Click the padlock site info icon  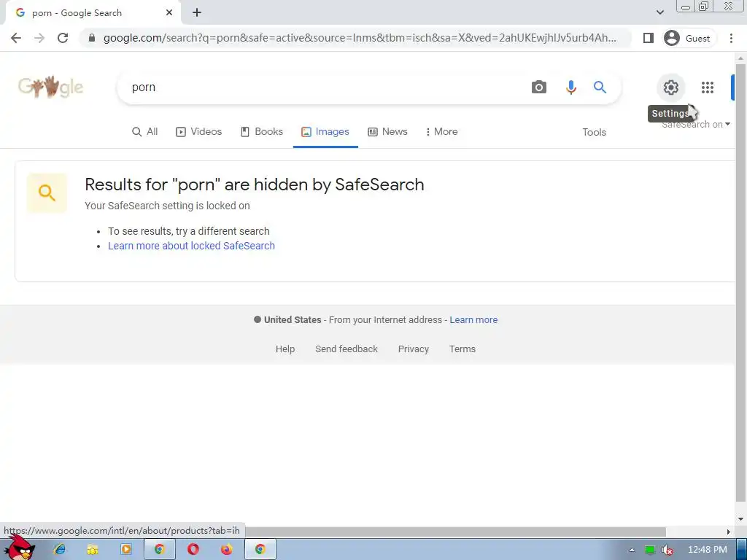pos(92,38)
